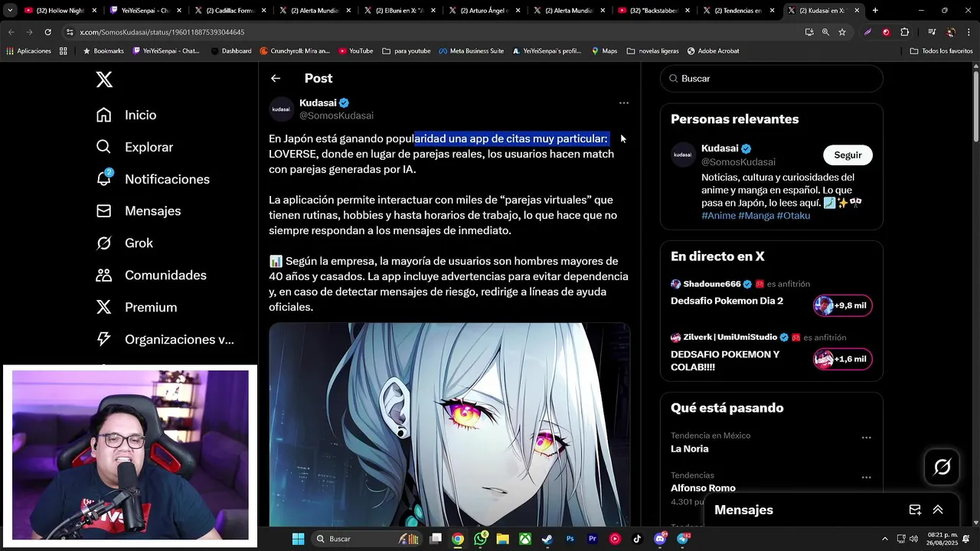Open DEDSAFIO POKEMON Y COLAB live stream
Image resolution: width=980 pixels, height=551 pixels.
click(725, 360)
